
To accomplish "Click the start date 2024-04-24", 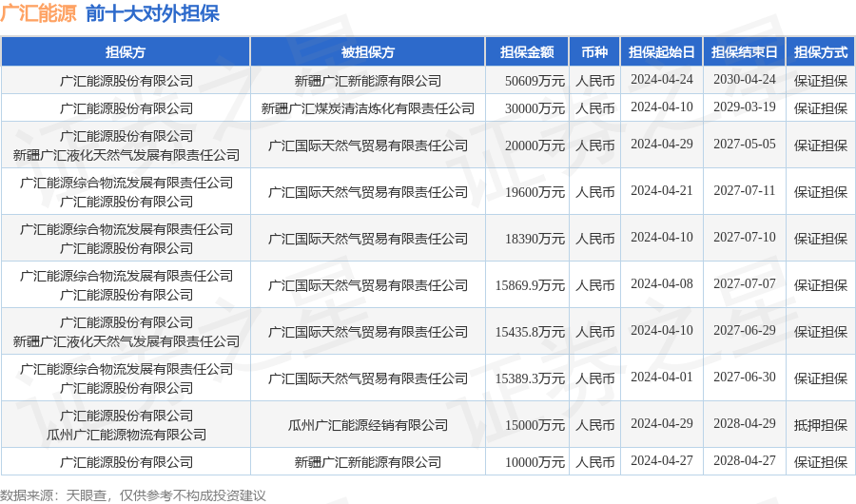I will (x=662, y=80).
